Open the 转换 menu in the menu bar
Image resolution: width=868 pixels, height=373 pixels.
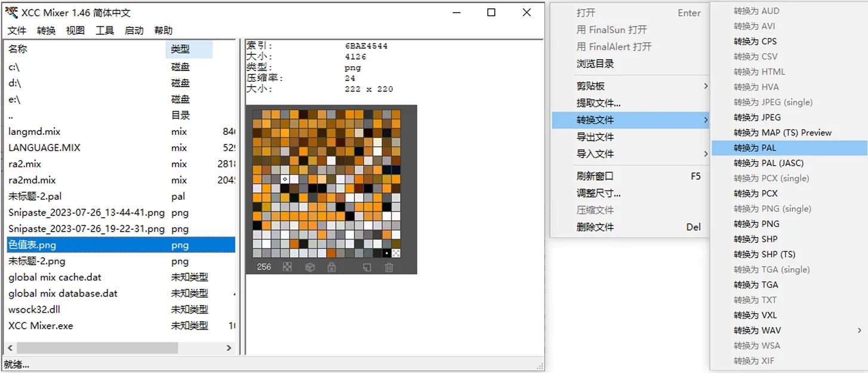[46, 30]
